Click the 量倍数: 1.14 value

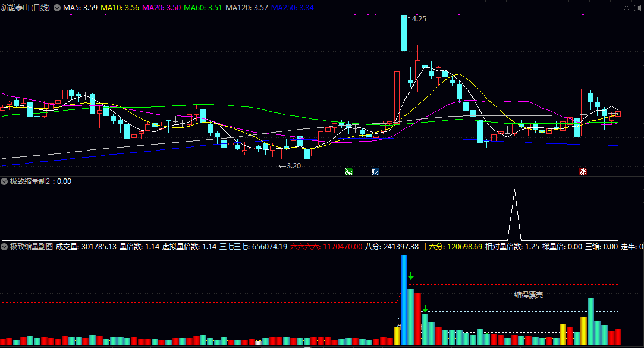(139, 247)
